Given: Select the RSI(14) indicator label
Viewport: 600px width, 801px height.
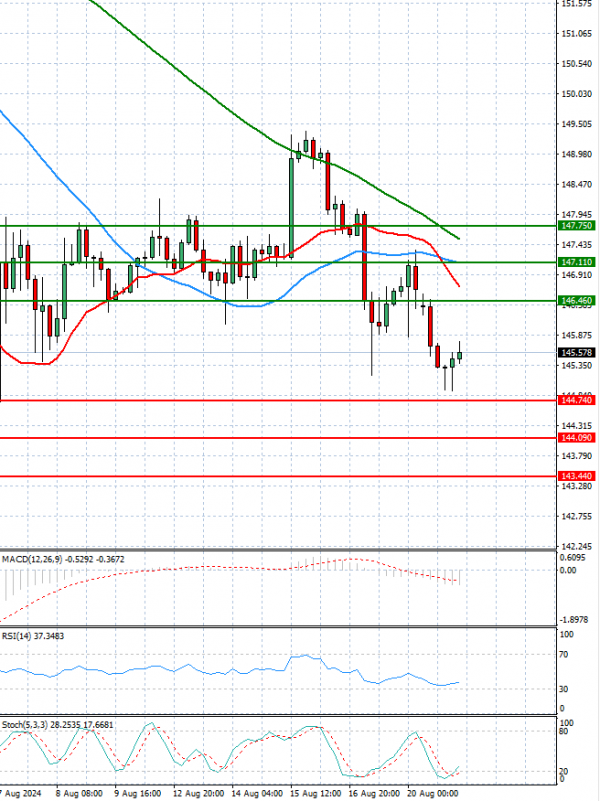Looking at the screenshot, I should (17, 634).
